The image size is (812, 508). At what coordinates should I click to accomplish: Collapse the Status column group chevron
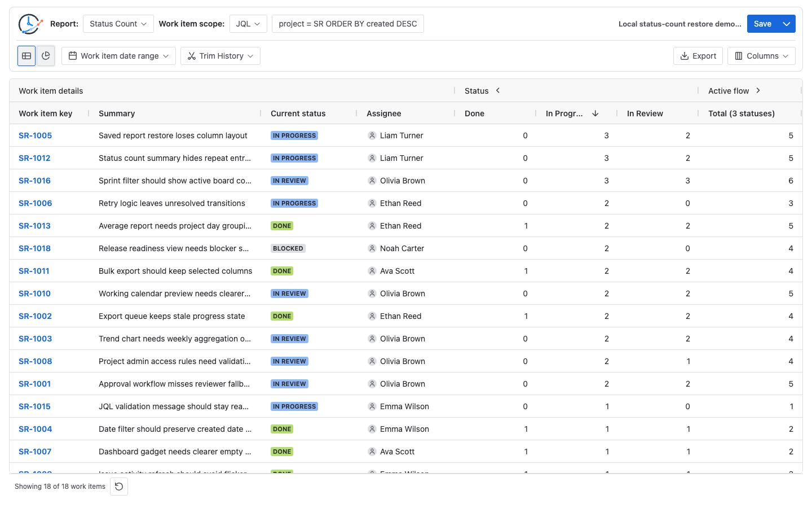498,90
